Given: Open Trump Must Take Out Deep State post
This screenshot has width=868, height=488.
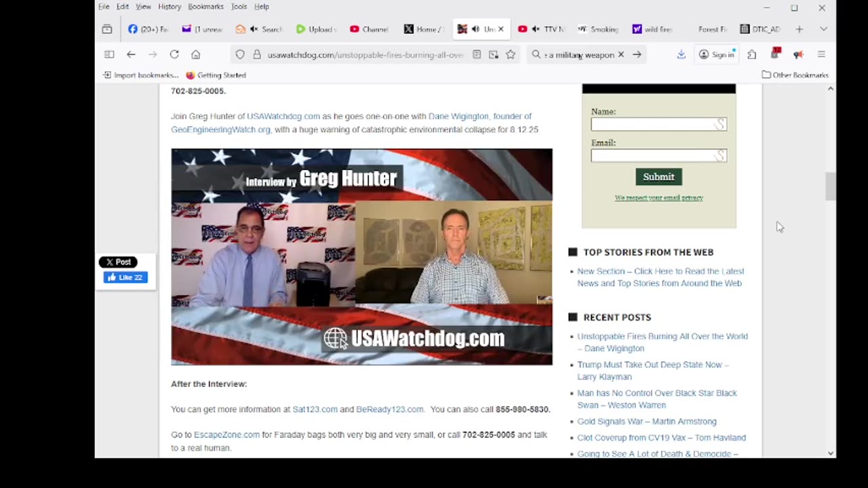Looking at the screenshot, I should point(653,371).
